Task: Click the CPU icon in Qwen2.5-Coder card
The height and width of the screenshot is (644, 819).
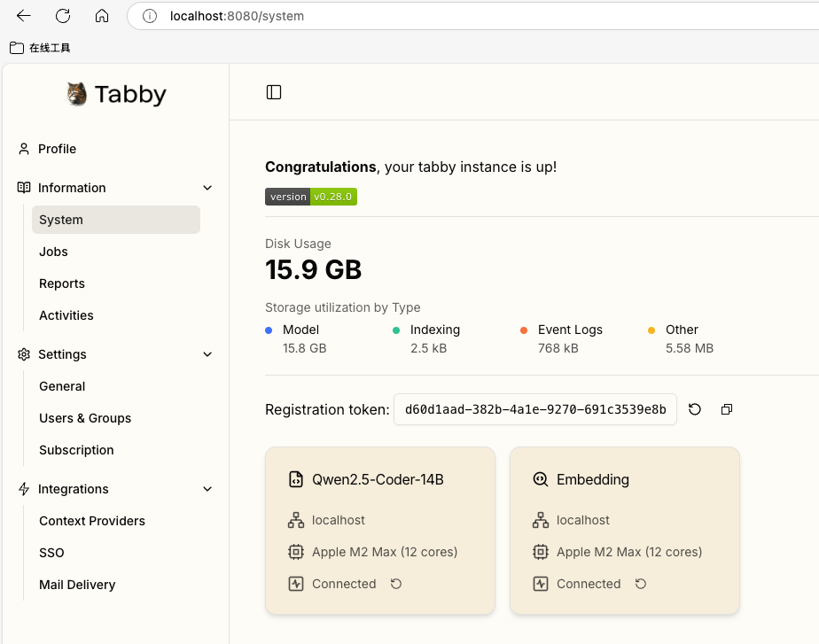Action: 296,552
